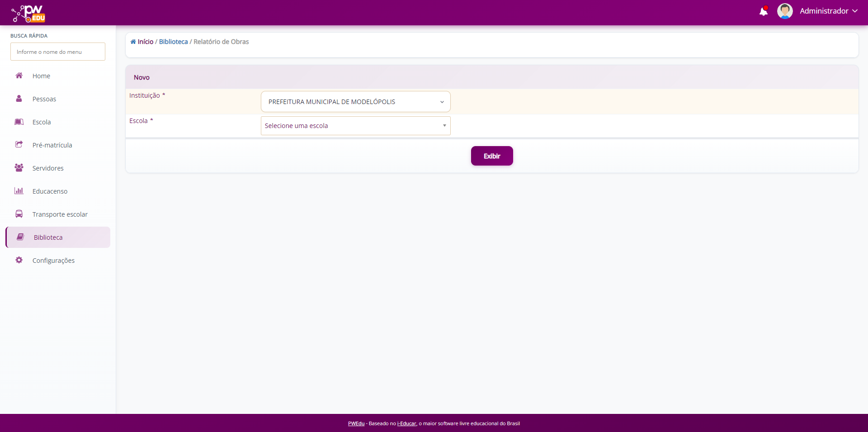Click the administrator avatar picture
The image size is (868, 432).
point(784,11)
